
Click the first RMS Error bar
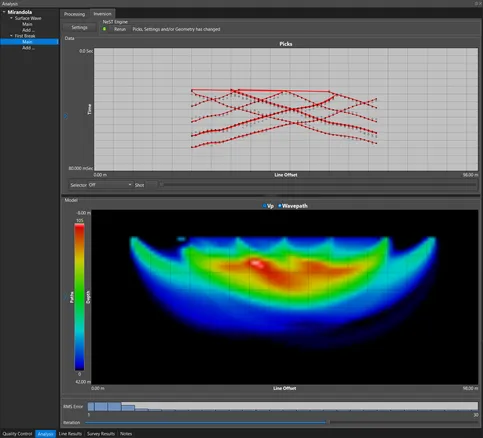click(x=91, y=406)
